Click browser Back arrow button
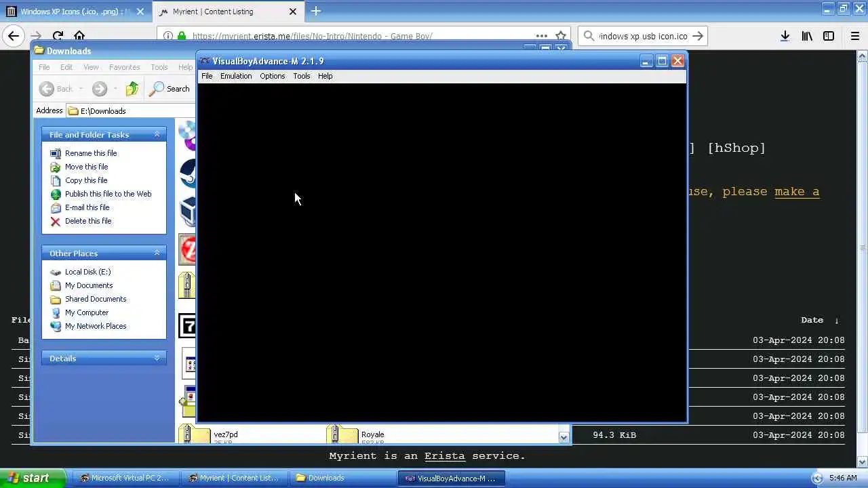Screen dimensions: 868x488 click(14, 36)
